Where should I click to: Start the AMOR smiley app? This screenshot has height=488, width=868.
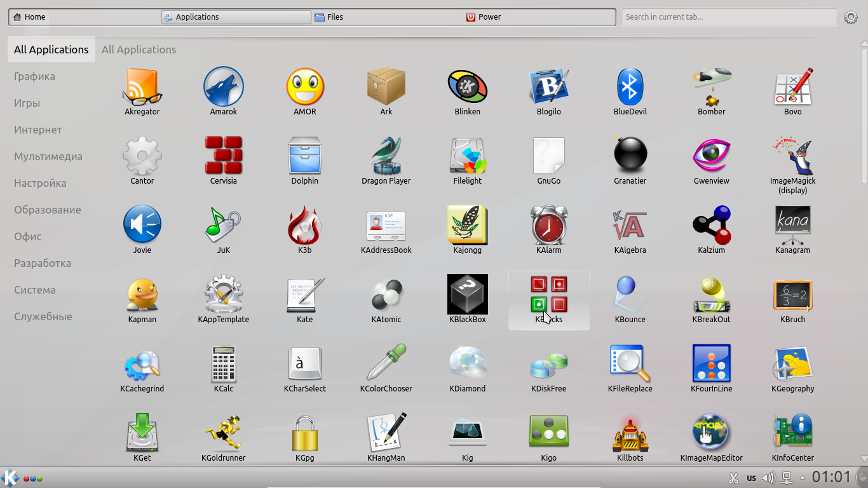tap(305, 92)
